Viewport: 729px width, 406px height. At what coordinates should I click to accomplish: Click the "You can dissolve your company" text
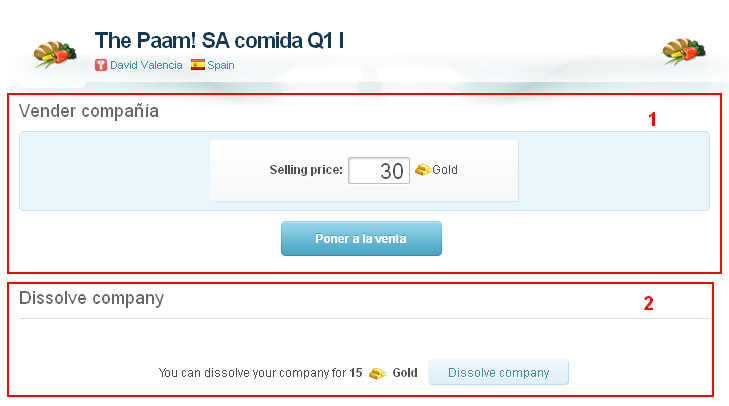click(252, 373)
